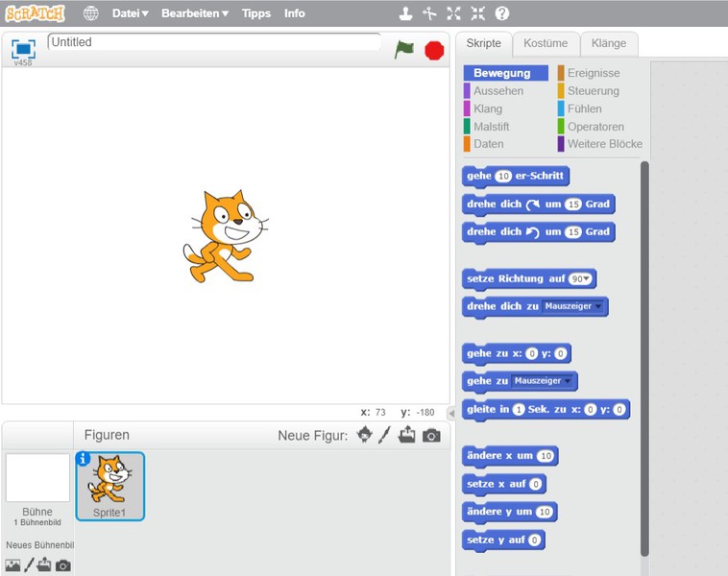
Task: Choose new sprite from library icon
Action: pyautogui.click(x=364, y=435)
